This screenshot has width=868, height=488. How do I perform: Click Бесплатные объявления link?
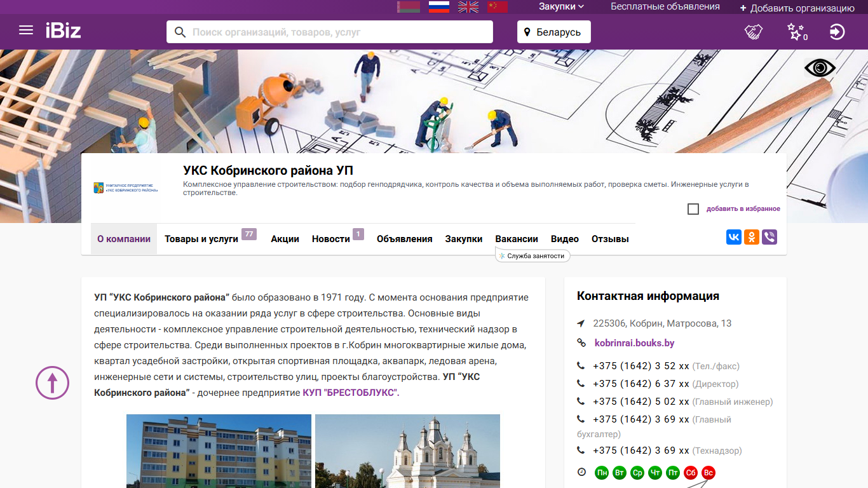(665, 6)
